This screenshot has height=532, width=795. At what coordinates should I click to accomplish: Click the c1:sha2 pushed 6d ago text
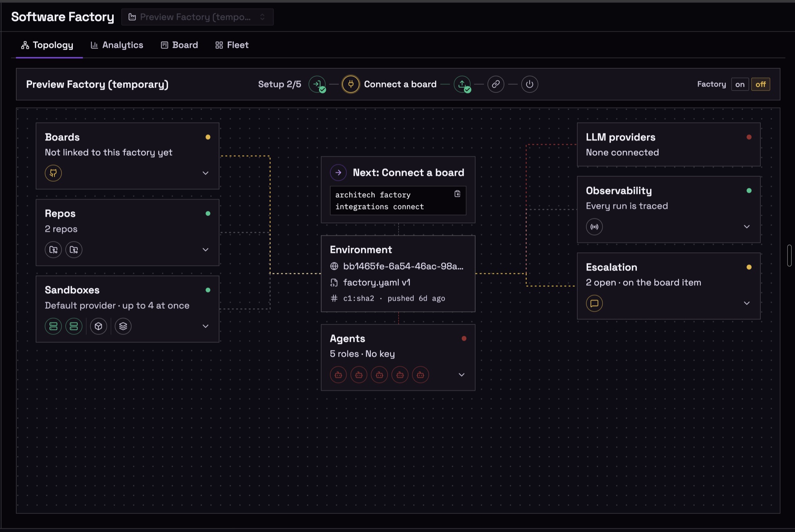394,298
